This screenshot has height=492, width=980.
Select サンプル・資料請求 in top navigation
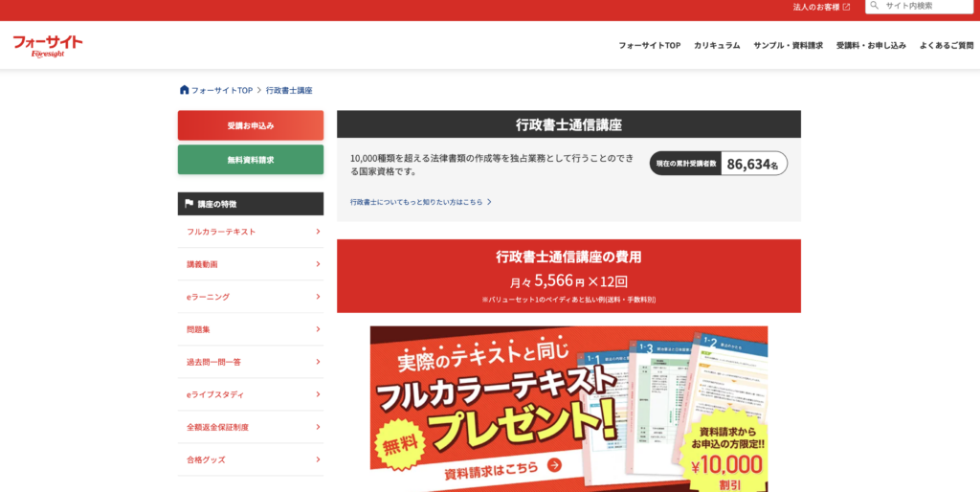tap(788, 45)
